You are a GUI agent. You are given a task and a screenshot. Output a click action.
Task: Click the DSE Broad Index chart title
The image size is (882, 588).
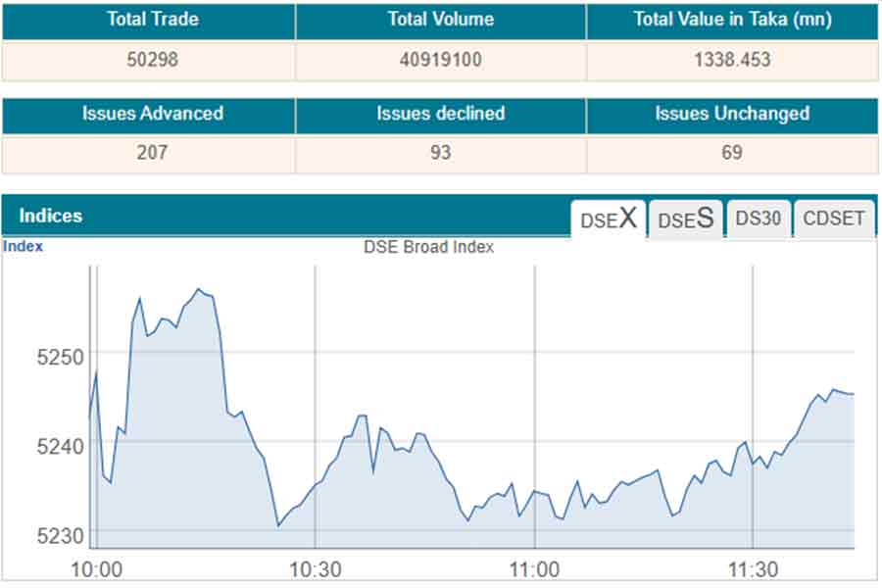tap(428, 247)
